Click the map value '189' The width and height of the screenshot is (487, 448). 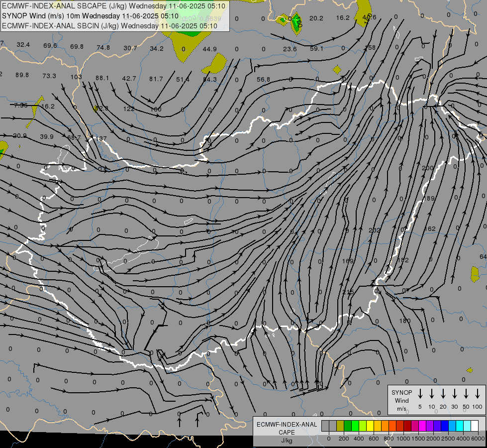tap(429, 198)
